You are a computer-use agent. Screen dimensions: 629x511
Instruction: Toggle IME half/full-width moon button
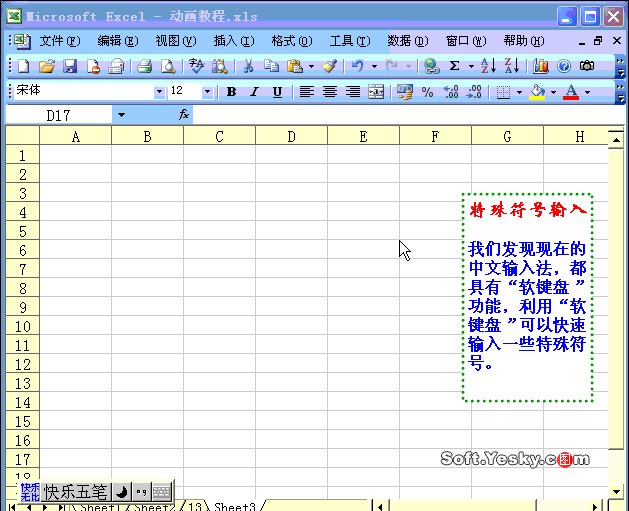click(122, 491)
